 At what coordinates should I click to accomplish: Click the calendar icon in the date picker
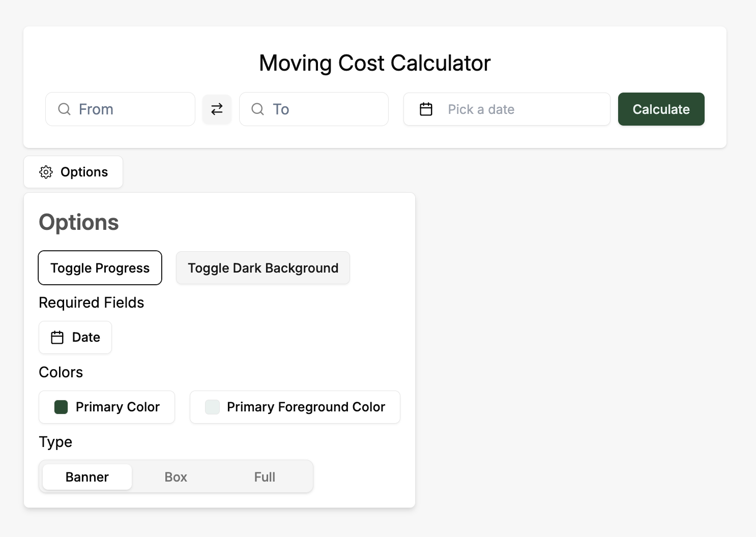(x=426, y=109)
